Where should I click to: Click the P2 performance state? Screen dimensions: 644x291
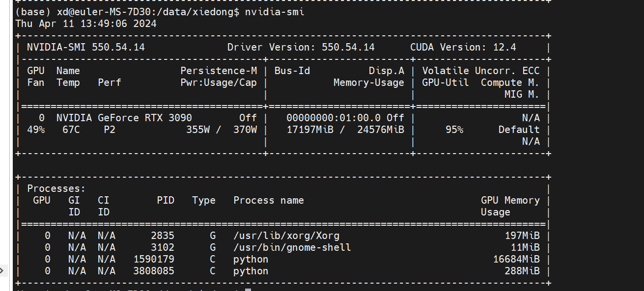click(110, 130)
